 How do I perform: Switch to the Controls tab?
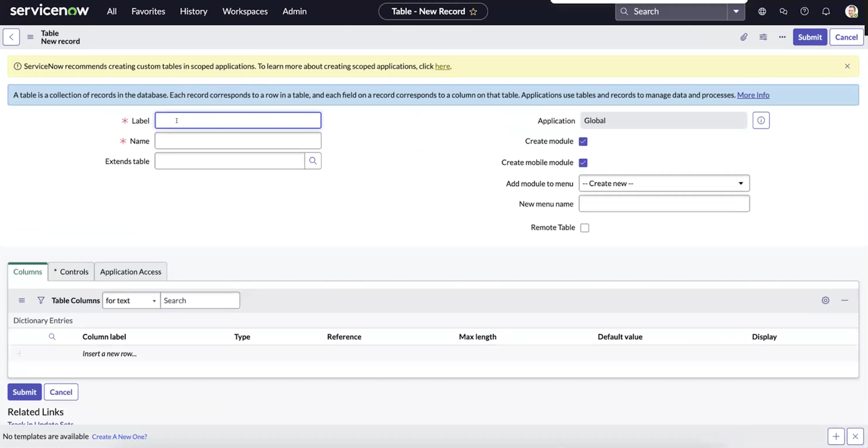pos(72,272)
